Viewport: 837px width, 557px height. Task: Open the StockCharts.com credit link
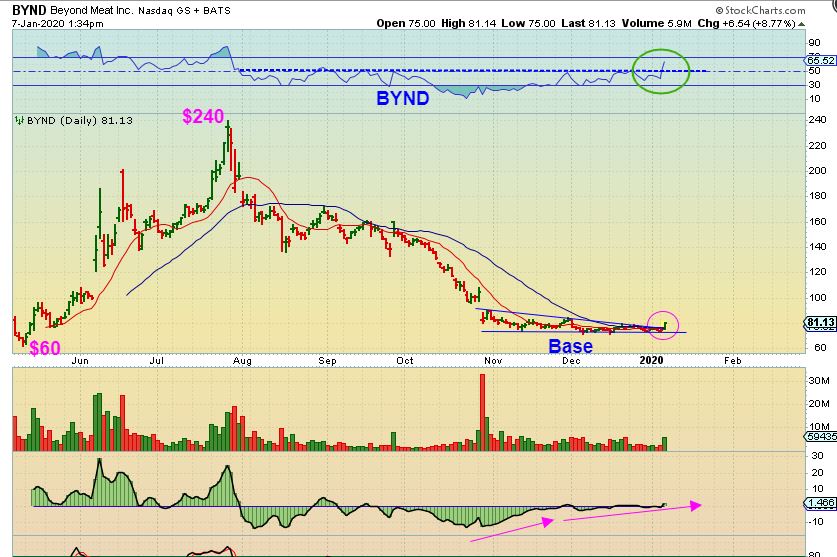click(760, 10)
